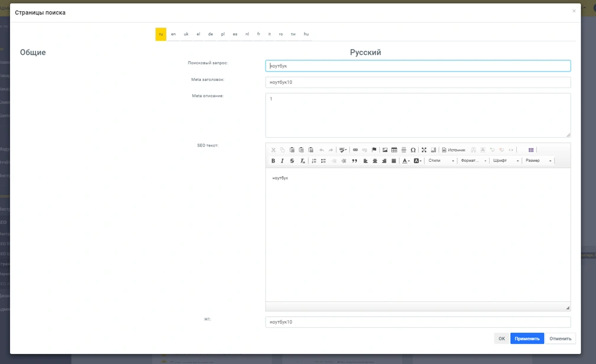Open the Шрифт font dropdown
This screenshot has width=596, height=364.
(506, 161)
